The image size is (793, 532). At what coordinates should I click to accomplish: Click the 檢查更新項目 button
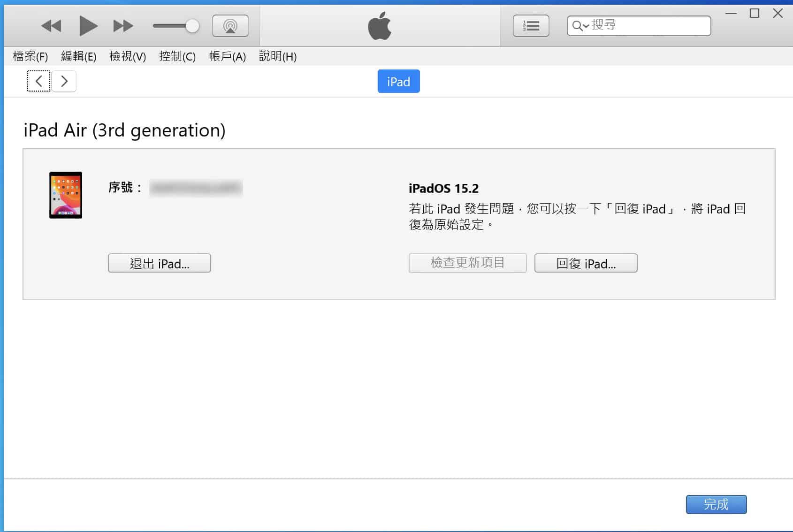(467, 263)
